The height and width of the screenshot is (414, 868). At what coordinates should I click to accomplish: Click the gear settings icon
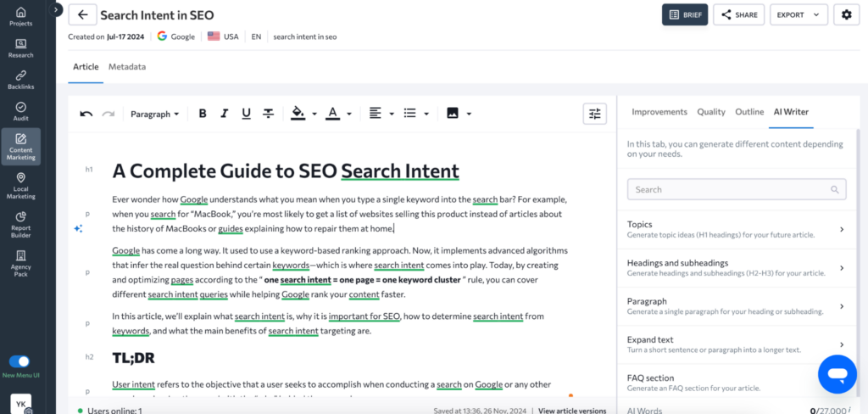point(845,14)
